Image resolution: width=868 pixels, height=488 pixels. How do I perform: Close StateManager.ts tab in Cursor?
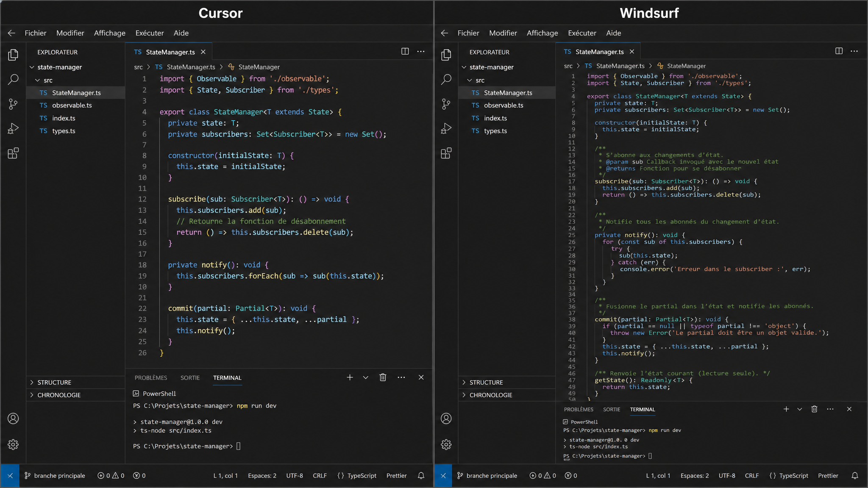pyautogui.click(x=203, y=52)
